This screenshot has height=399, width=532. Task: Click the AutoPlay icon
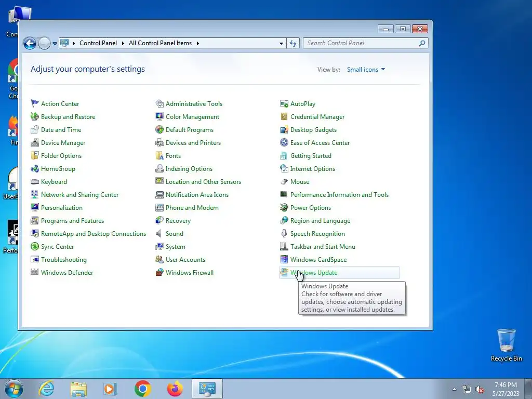[284, 103]
